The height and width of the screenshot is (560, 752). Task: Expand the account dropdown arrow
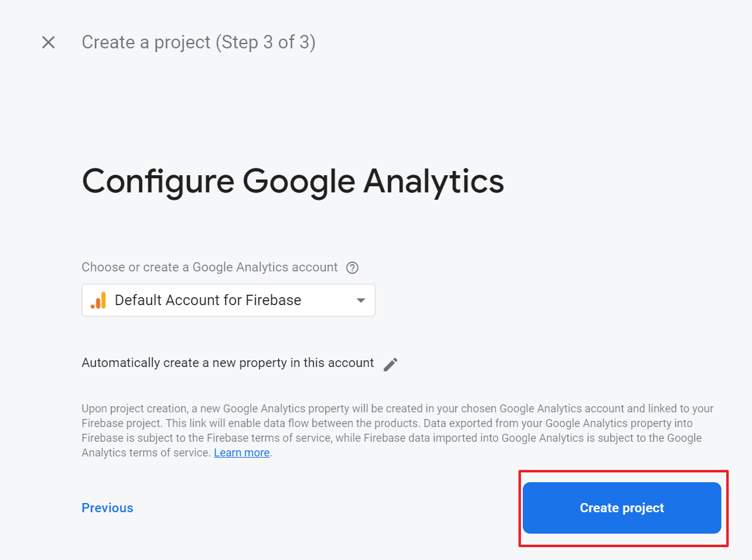361,300
